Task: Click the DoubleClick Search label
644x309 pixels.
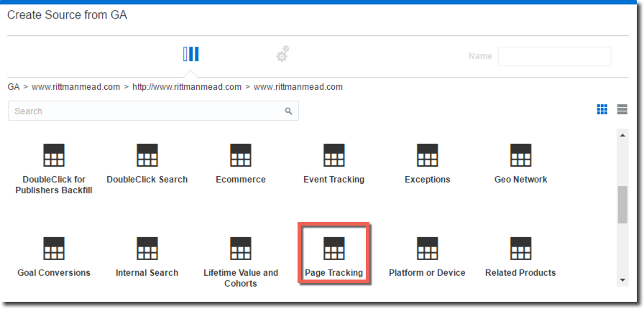Action: pos(147,180)
